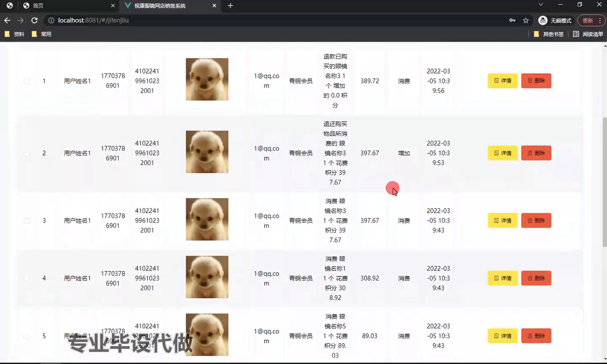Bookmark this page with the star
Image resolution: width=607 pixels, height=364 pixels.
point(526,20)
